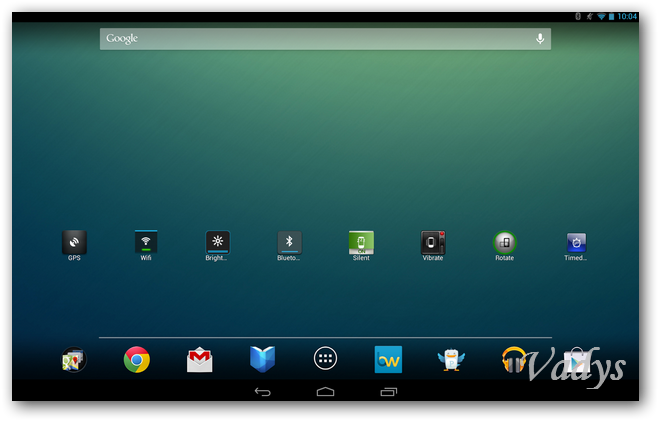The image size is (659, 421).
Task: Toggle the Vibrate widget
Action: pos(433,242)
